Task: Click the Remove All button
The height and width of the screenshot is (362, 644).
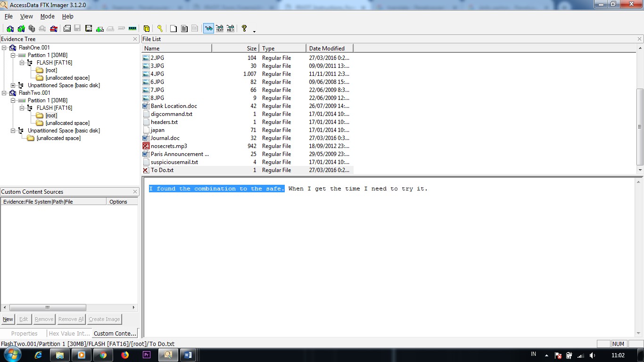Action: pos(71,319)
